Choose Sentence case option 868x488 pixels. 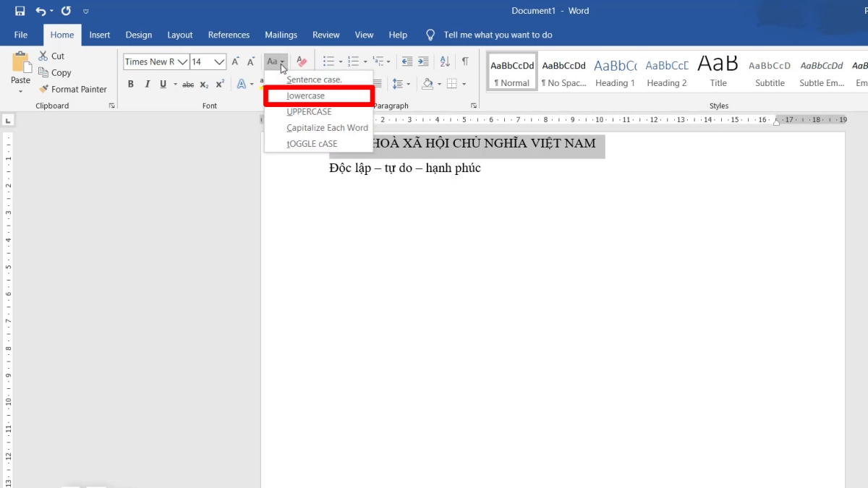tap(318, 80)
